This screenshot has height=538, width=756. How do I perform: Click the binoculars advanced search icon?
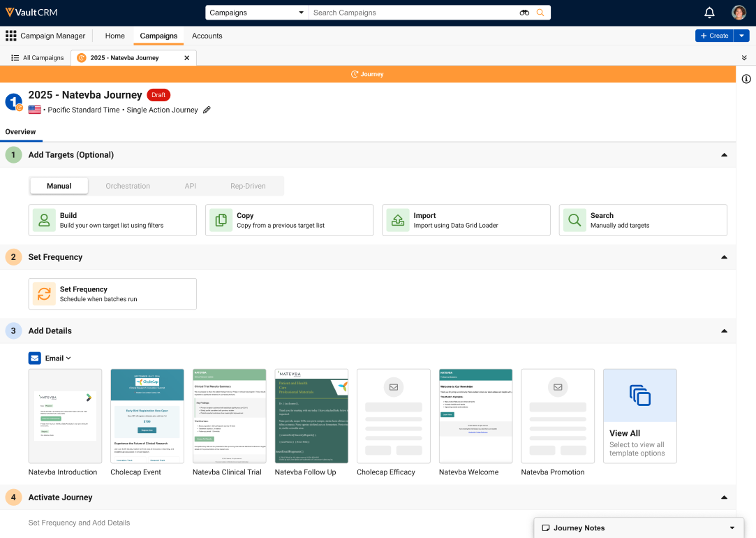pos(524,13)
